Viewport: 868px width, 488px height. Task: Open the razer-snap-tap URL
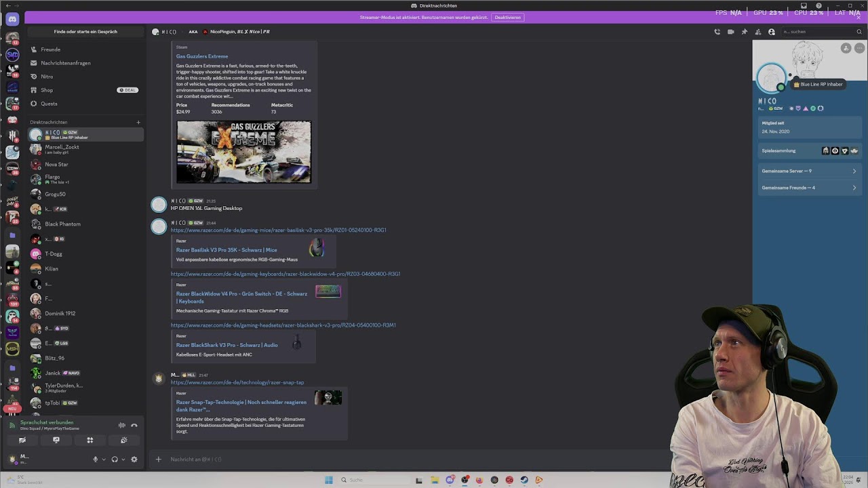237,382
